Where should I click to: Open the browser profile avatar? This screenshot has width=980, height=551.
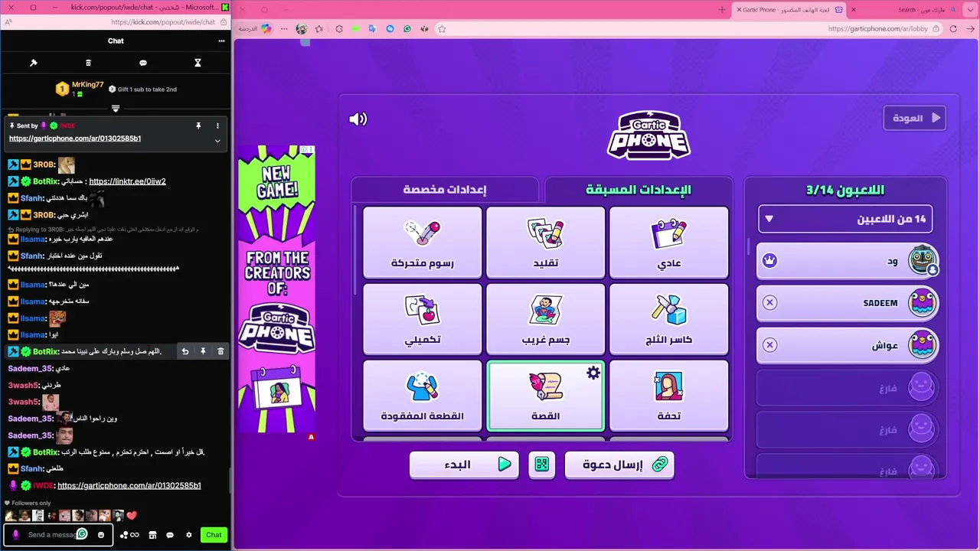pos(301,29)
